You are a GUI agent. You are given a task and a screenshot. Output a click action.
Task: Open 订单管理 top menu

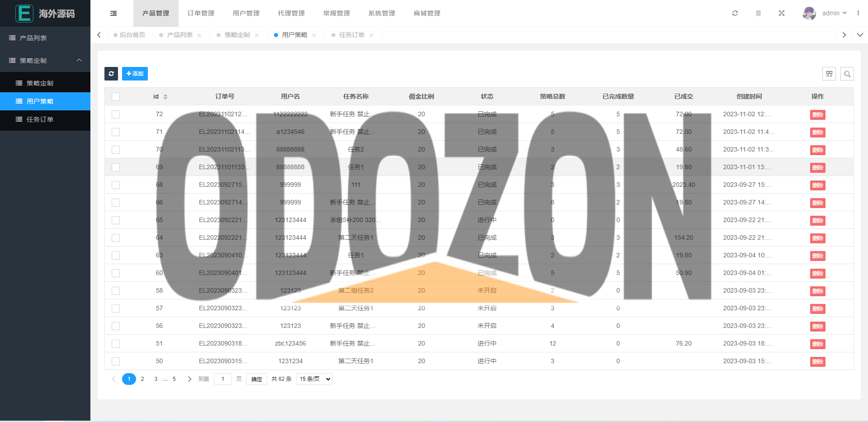coord(201,14)
